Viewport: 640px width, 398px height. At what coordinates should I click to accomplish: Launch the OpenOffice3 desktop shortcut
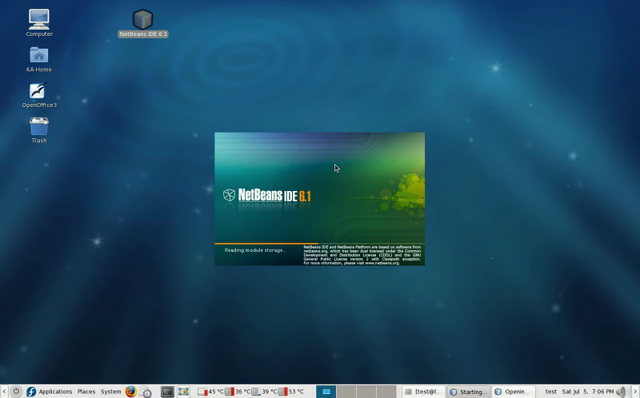(39, 95)
